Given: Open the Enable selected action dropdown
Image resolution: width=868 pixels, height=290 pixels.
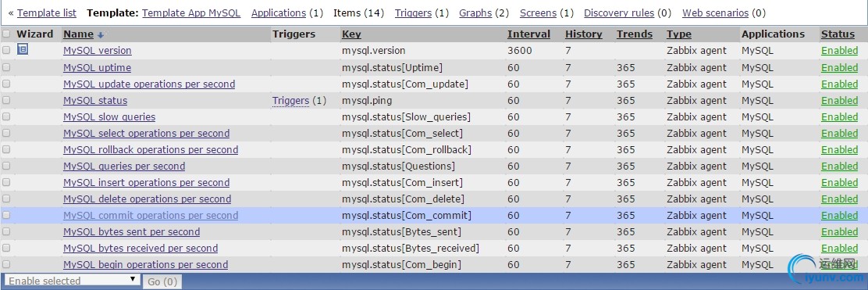Looking at the screenshot, I should click(x=71, y=281).
